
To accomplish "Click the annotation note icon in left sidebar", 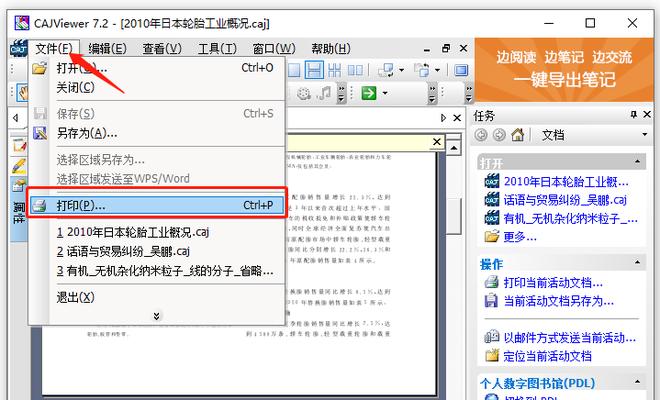I will pyautogui.click(x=19, y=146).
